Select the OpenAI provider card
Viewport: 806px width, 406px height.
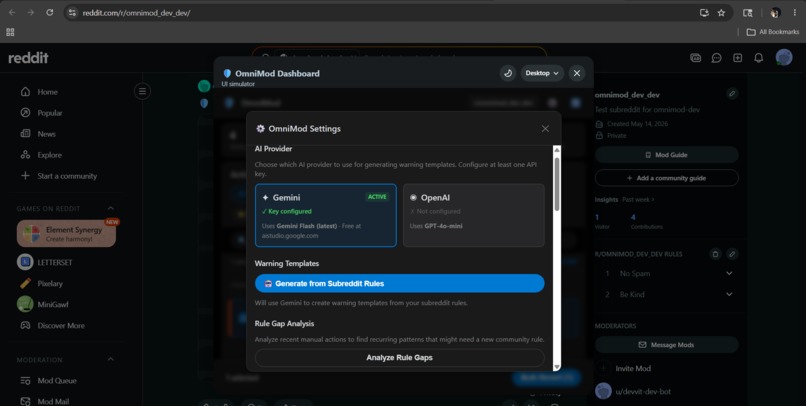(x=473, y=215)
